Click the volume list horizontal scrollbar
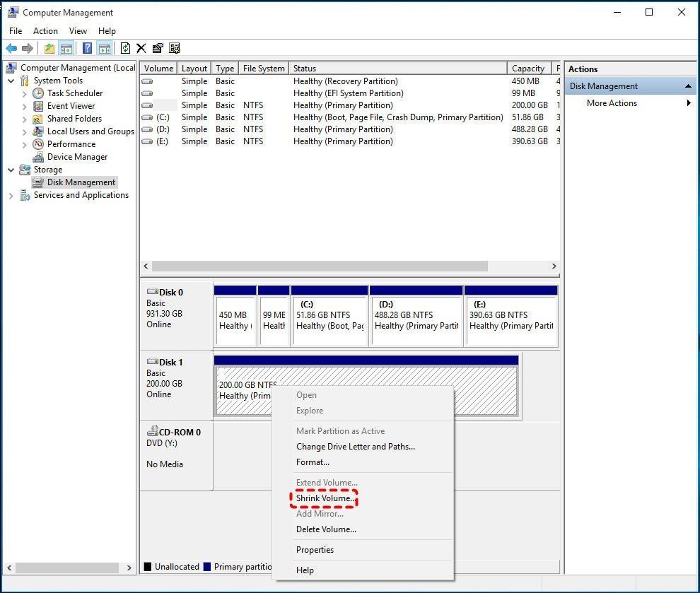Screen dimensions: 700x593 pos(320,266)
